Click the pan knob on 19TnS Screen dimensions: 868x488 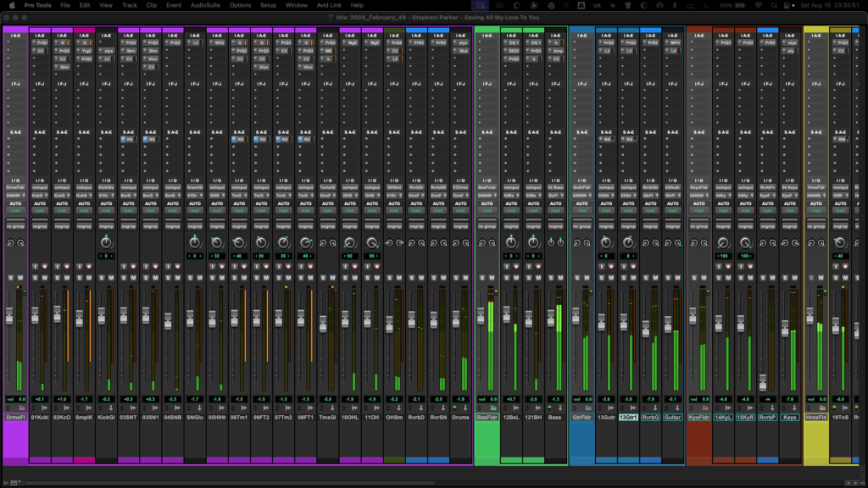[841, 242]
